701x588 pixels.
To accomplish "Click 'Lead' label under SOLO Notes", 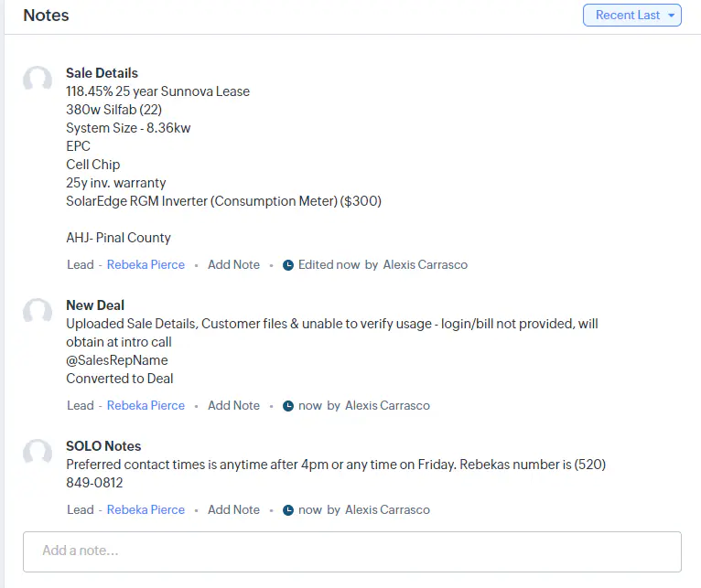I will 81,509.
